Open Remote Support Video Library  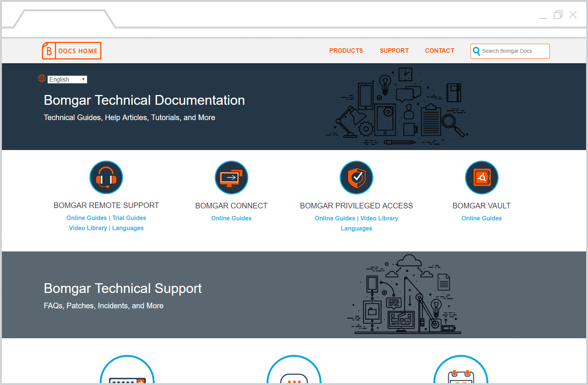tap(88, 228)
